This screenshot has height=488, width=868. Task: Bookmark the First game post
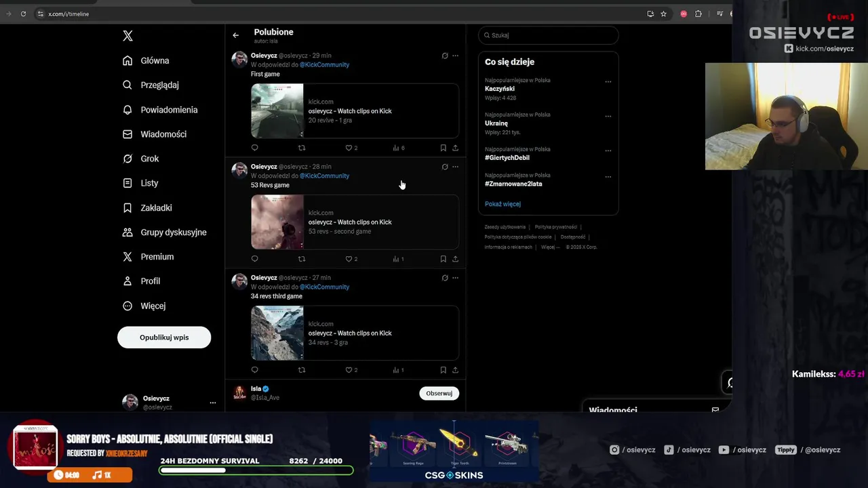coord(443,148)
